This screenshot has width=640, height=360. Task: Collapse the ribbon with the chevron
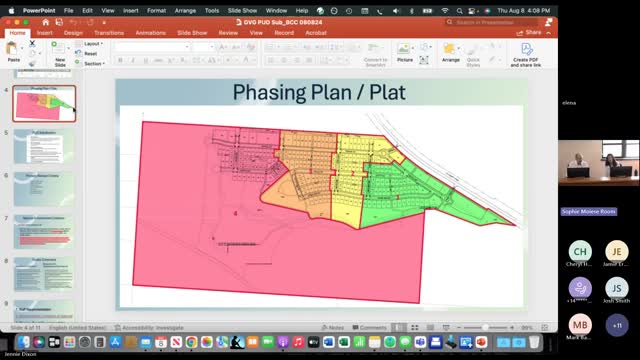coord(549,33)
